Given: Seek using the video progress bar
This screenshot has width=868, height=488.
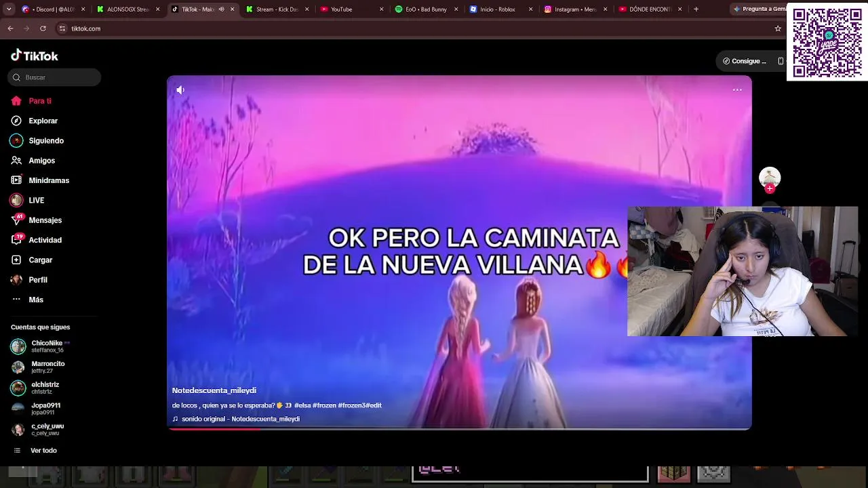Looking at the screenshot, I should [x=459, y=428].
